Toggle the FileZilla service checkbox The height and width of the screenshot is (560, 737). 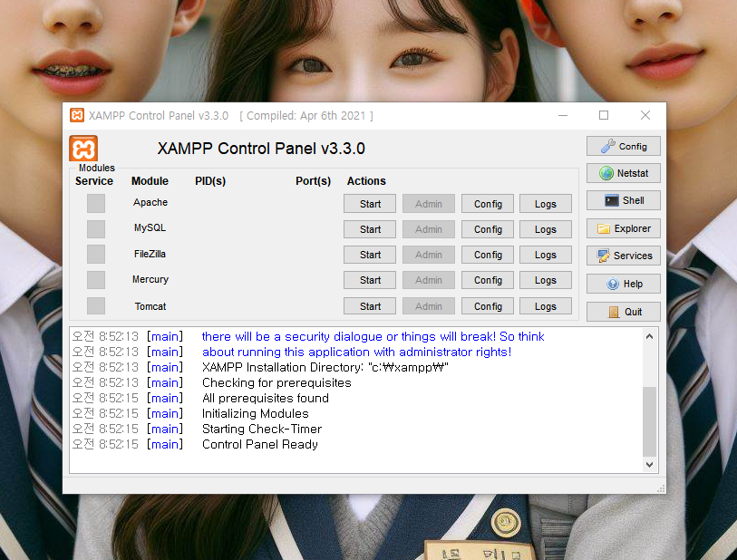click(x=96, y=254)
